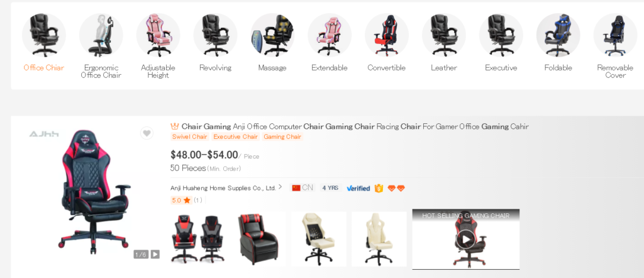Choose the Removable Cover category icon
The height and width of the screenshot is (278, 644).
pyautogui.click(x=615, y=35)
